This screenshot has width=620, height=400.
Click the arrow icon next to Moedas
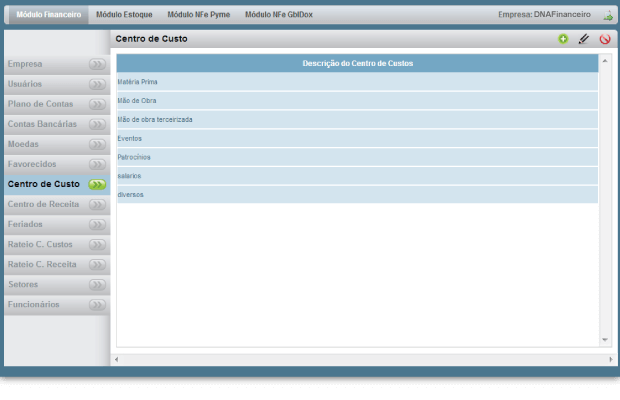click(97, 144)
